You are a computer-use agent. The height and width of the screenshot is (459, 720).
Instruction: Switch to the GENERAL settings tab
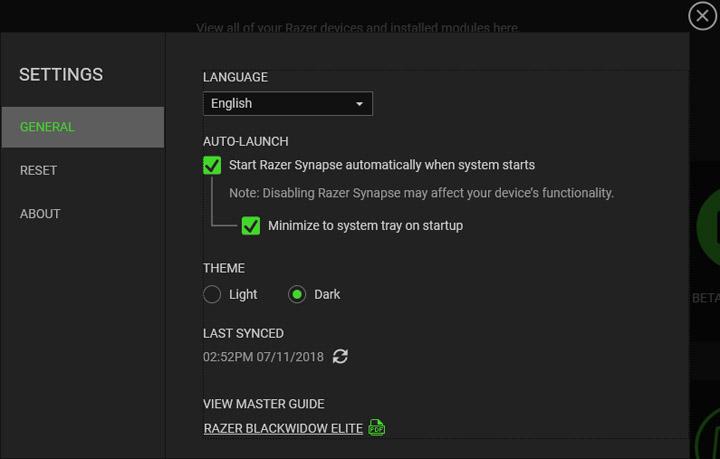(x=82, y=127)
